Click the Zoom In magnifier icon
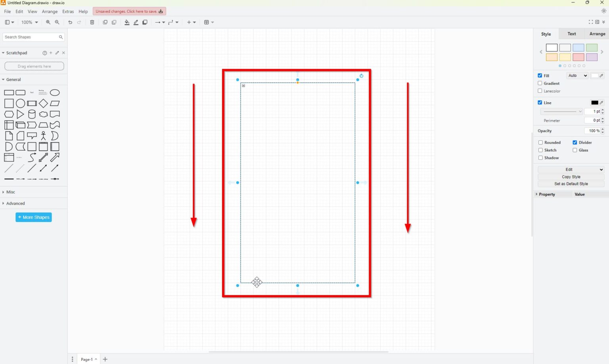The height and width of the screenshot is (364, 609). (x=48, y=22)
